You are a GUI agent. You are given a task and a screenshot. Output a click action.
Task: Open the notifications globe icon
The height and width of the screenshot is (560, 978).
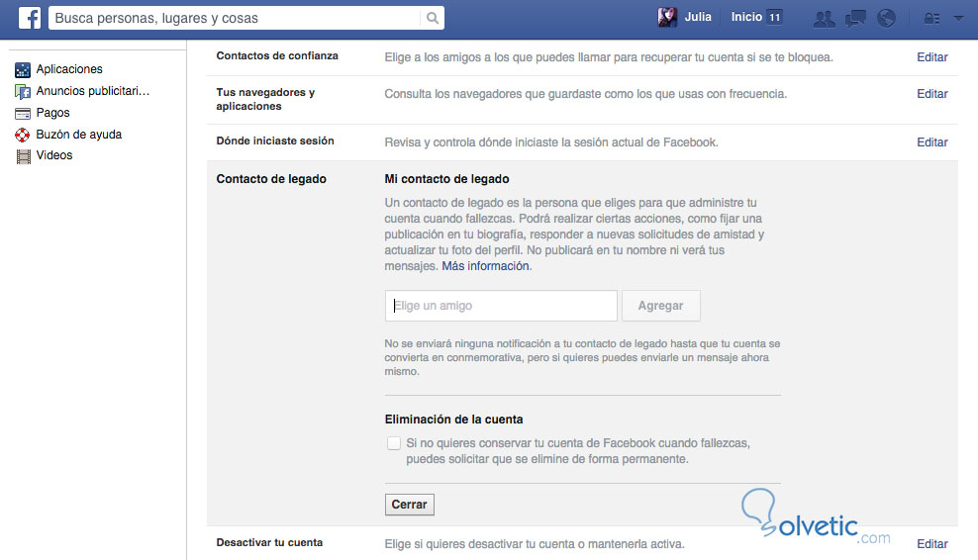886,18
